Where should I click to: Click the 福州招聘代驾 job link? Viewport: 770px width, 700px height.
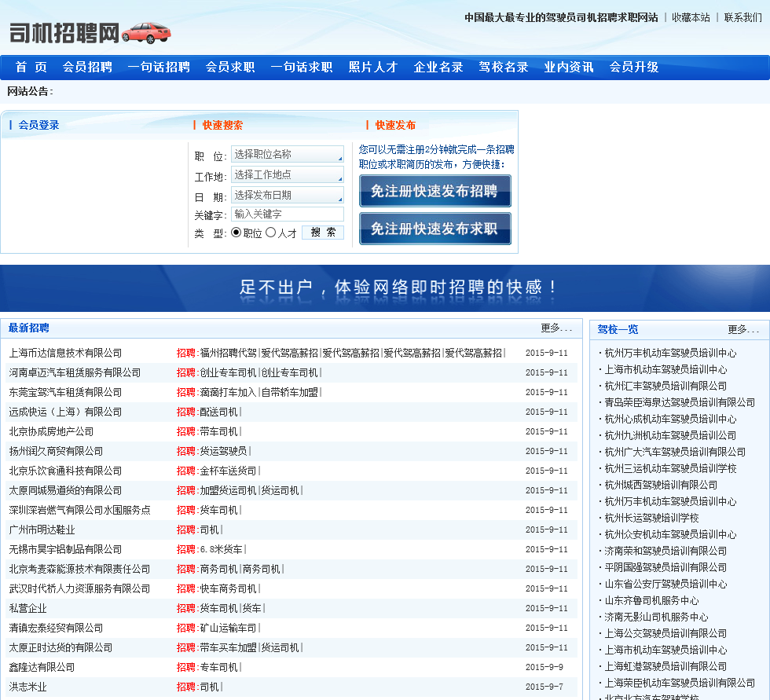229,353
